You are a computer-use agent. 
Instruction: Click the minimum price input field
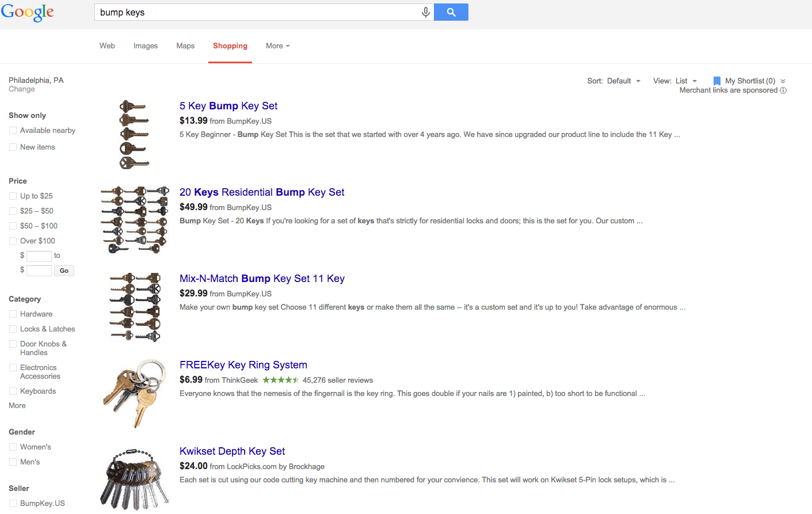coord(39,256)
